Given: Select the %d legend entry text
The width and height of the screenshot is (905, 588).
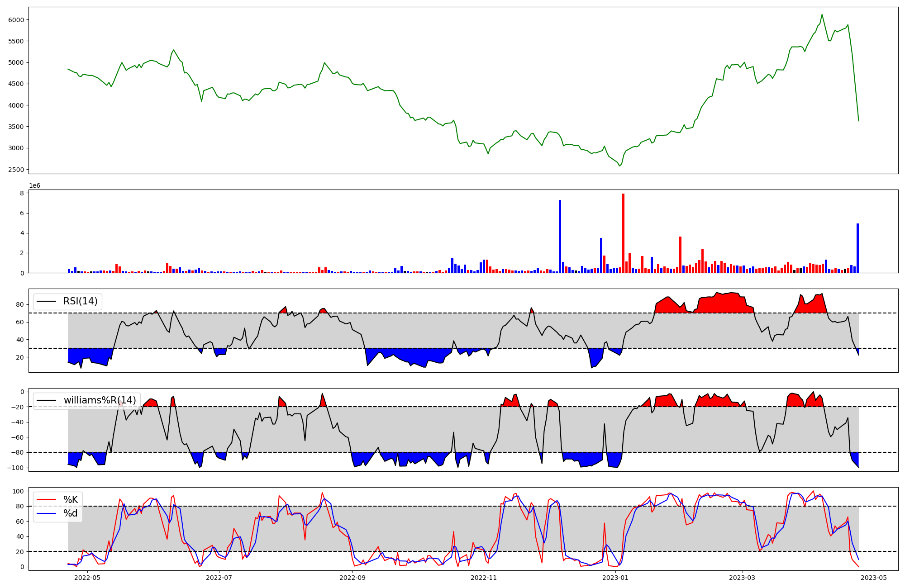Looking at the screenshot, I should pos(71,513).
